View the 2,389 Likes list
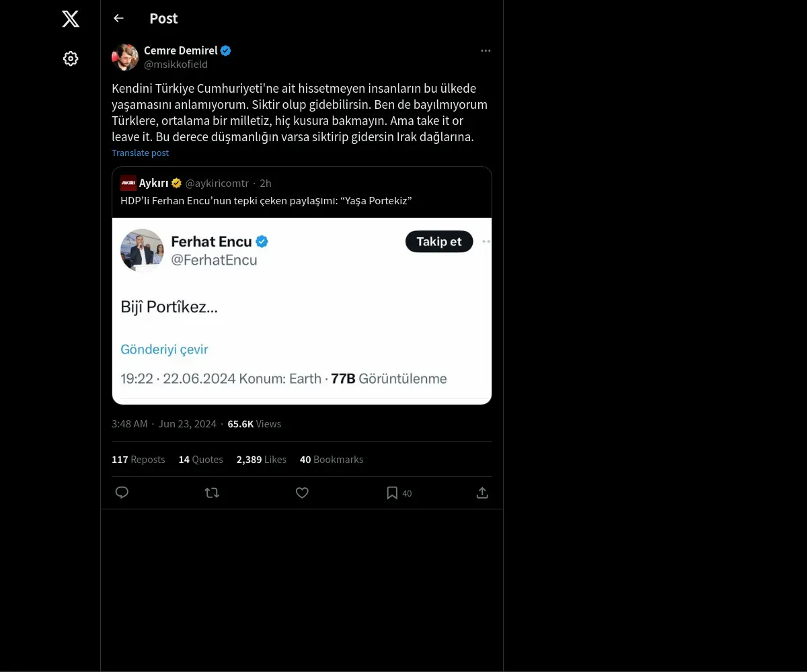Image resolution: width=807 pixels, height=672 pixels. point(261,460)
